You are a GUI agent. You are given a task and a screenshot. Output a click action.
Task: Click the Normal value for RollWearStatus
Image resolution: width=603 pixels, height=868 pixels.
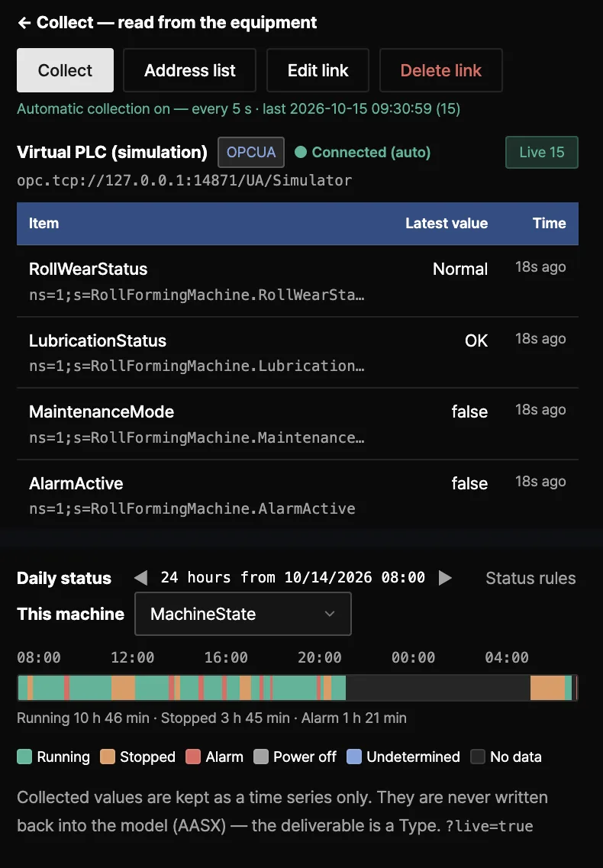point(460,269)
